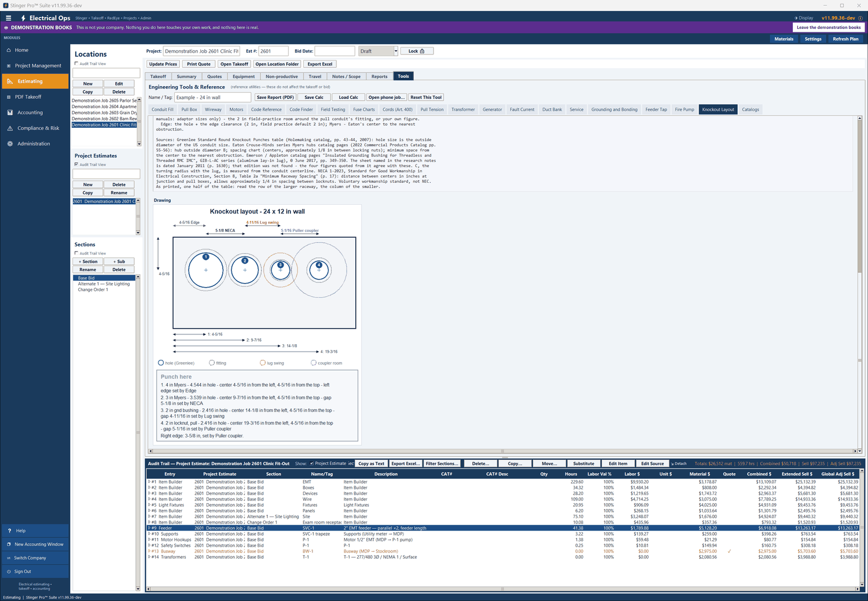Click the Detach icon in Audit Trail bar
The width and height of the screenshot is (868, 601).
click(672, 464)
